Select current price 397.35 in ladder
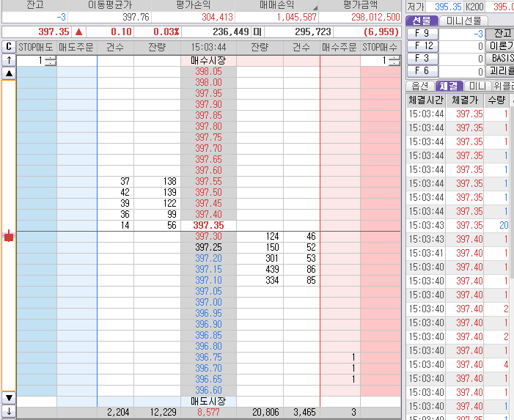Image resolution: width=514 pixels, height=420 pixels. pyautogui.click(x=208, y=226)
